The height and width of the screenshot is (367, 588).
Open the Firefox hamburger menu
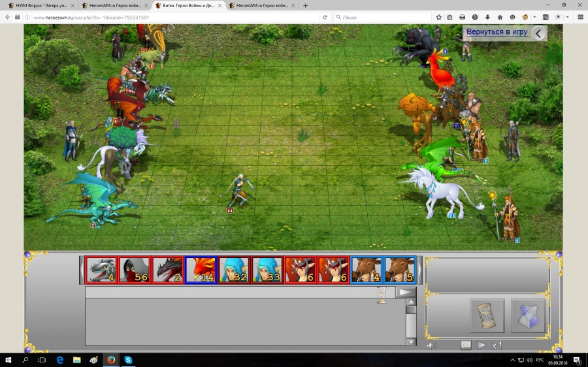(580, 17)
